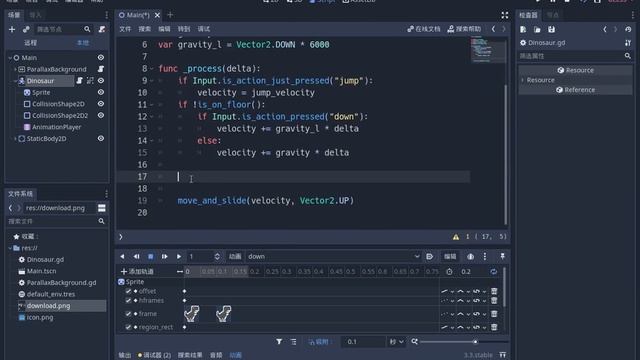The width and height of the screenshot is (640, 360).
Task: Open Inspector object properties tools icon
Action: pos(628,43)
